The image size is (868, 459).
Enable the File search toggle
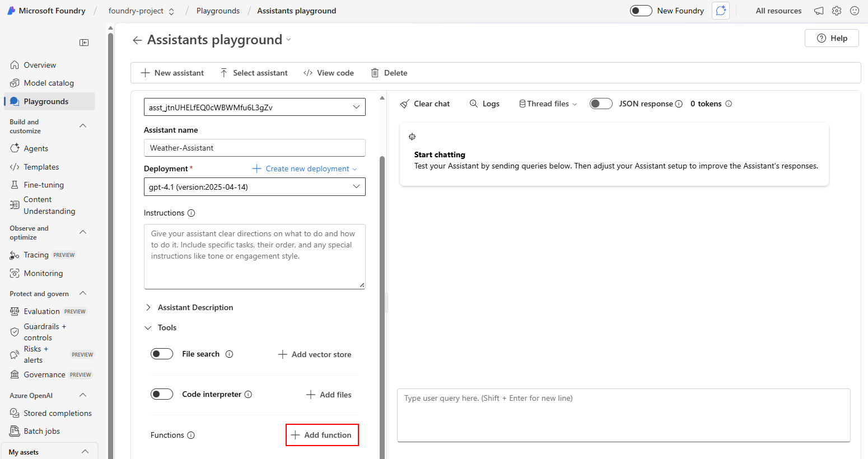click(x=162, y=354)
